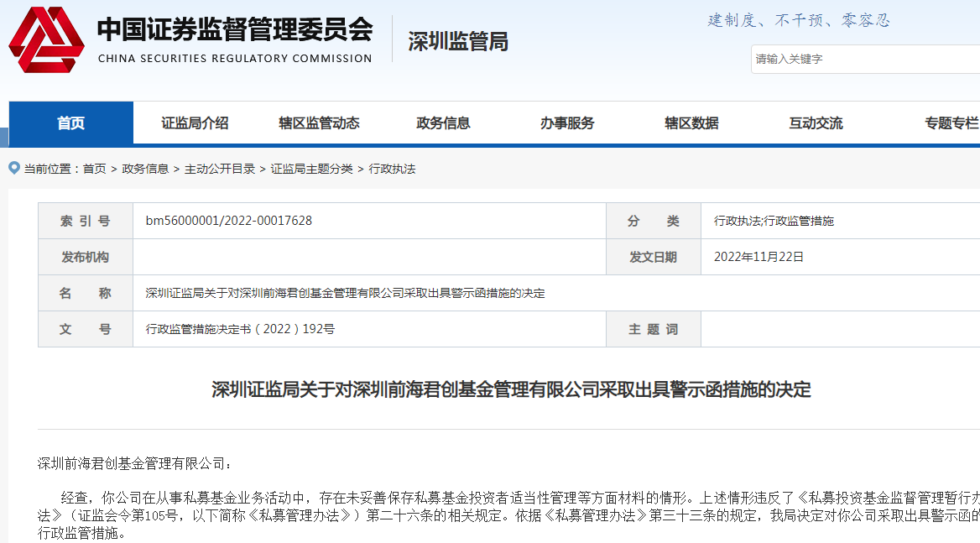Image resolution: width=980 pixels, height=543 pixels.
Task: Click the large article headline
Action: (511, 389)
